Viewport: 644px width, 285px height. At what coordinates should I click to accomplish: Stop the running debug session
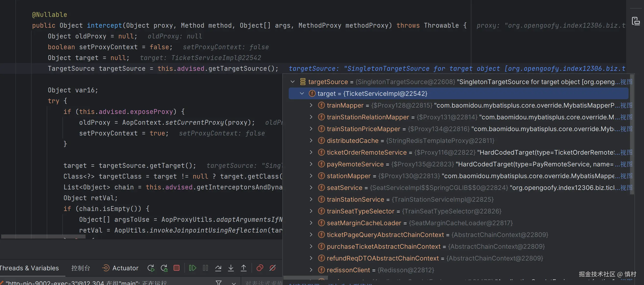point(177,268)
